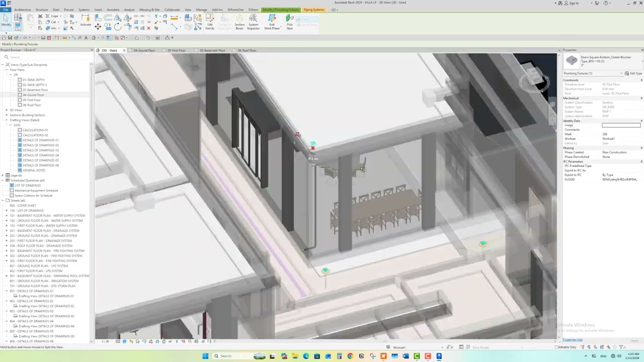Select the Align tool in ribbon
This screenshot has height=362, width=644.
coord(98,18)
